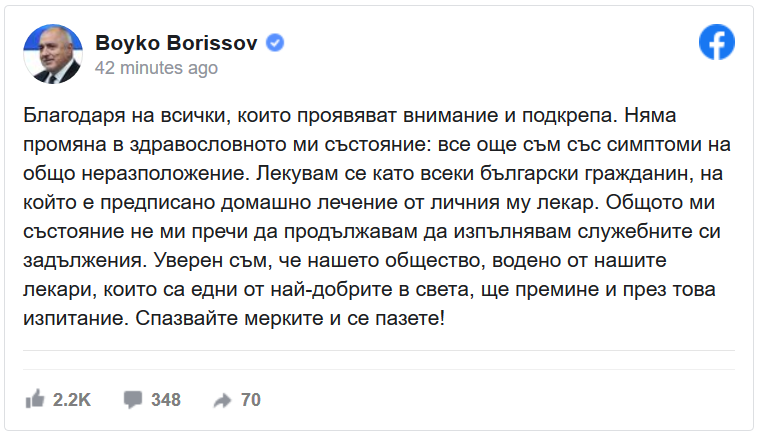762x436 pixels.
Task: Click the sentence starting "Общото ми състояние"
Action: tap(372, 231)
